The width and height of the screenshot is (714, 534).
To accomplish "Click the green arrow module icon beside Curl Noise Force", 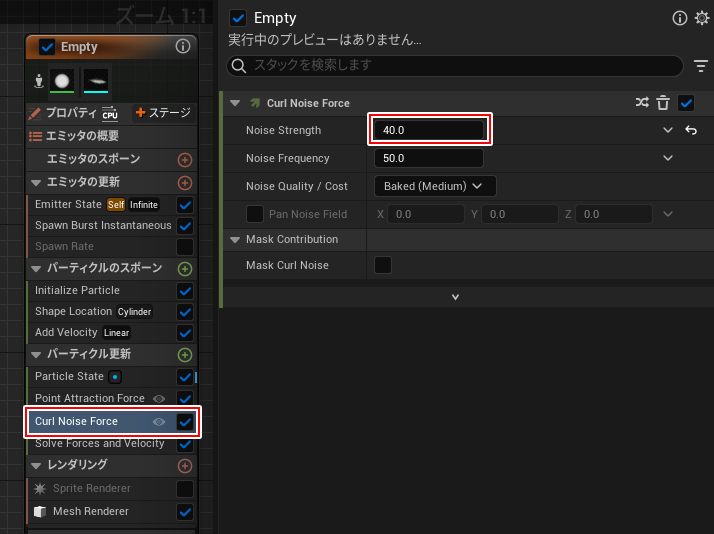I will (255, 103).
